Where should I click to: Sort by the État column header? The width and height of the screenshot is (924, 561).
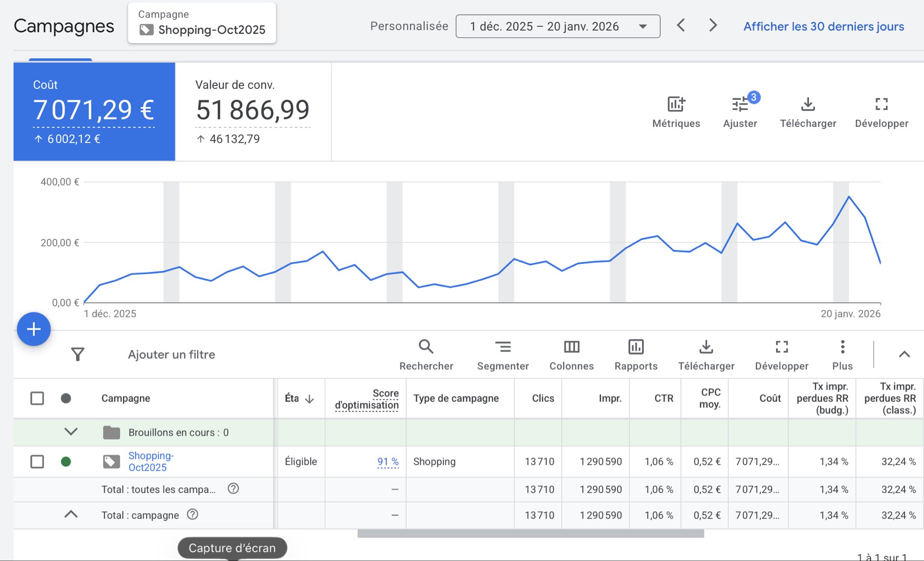coord(299,398)
